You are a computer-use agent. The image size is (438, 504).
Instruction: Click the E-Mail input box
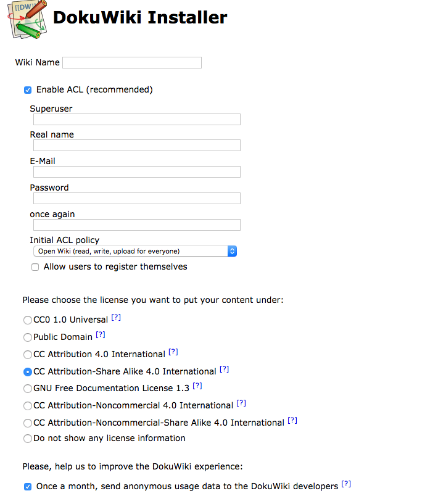(x=137, y=171)
